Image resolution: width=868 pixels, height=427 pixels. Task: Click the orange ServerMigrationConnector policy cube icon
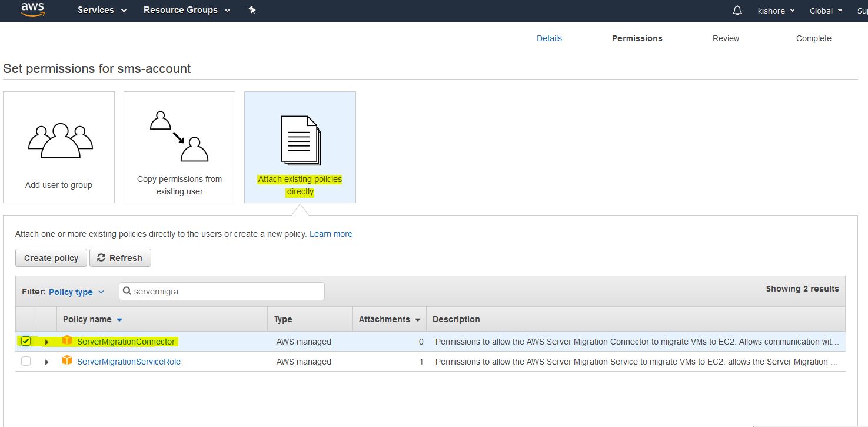point(67,341)
